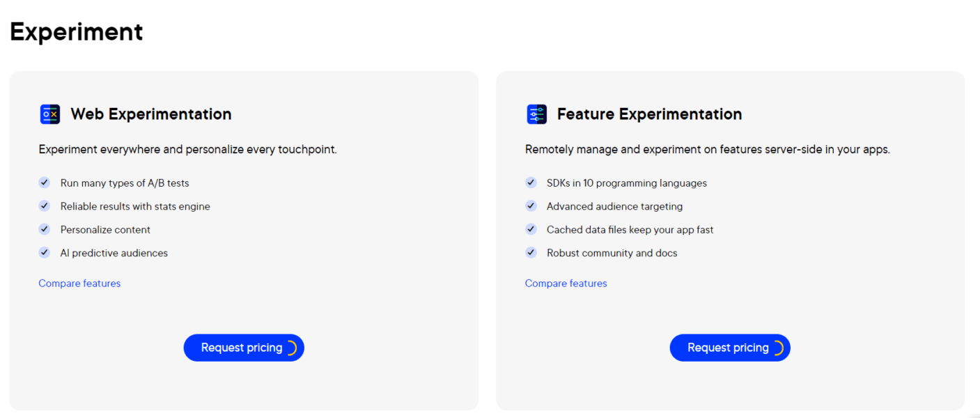This screenshot has height=418, width=980.
Task: Click the checkmark beside SDKs in 10 programming languages
Action: (x=531, y=183)
